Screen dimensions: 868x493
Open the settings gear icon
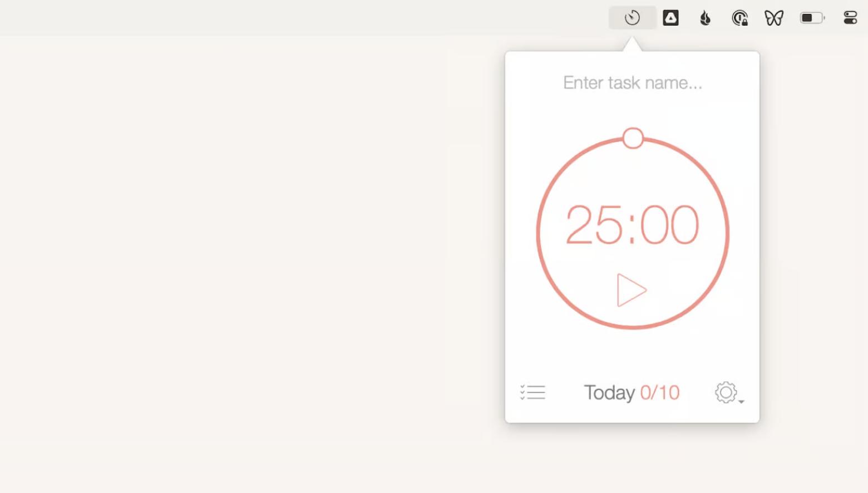point(726,392)
